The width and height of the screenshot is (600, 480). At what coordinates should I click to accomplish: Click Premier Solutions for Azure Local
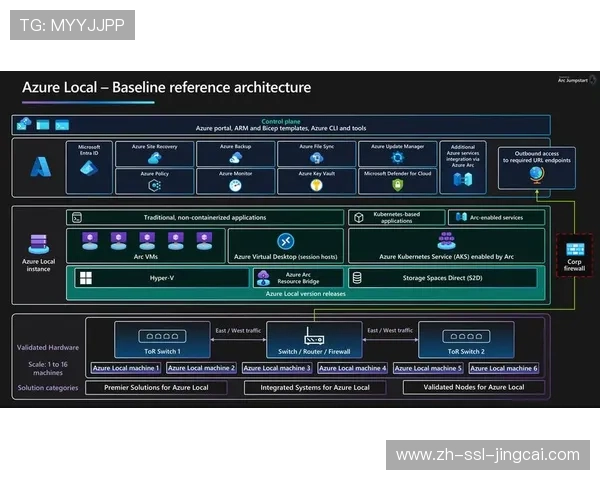pyautogui.click(x=156, y=387)
